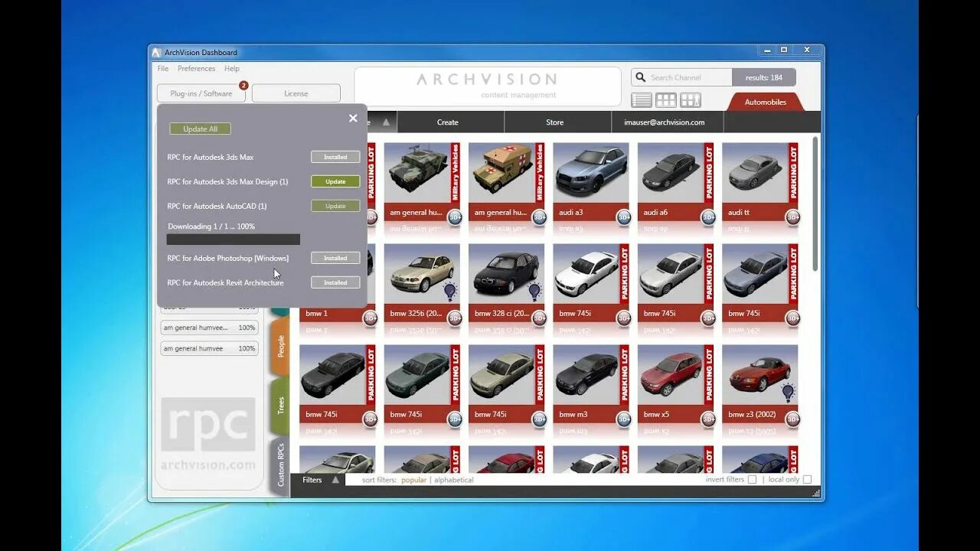The image size is (980, 551).
Task: Expand the Filters panel arrow
Action: click(335, 480)
